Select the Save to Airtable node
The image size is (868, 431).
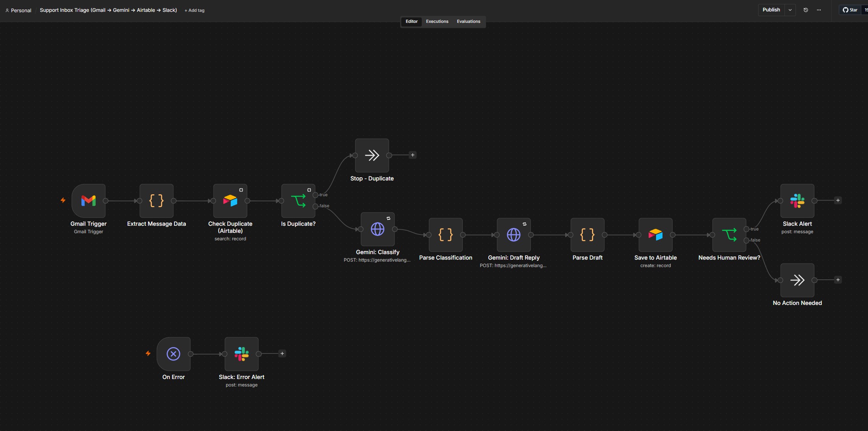pos(656,235)
